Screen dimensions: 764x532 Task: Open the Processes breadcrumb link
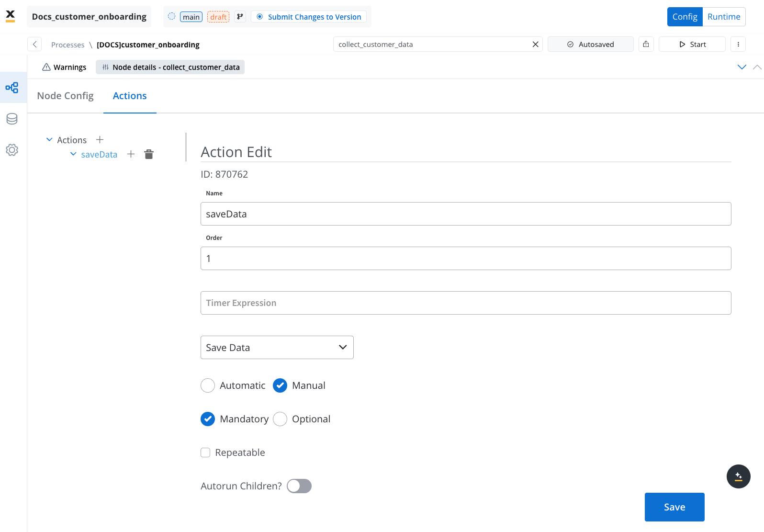pos(67,45)
